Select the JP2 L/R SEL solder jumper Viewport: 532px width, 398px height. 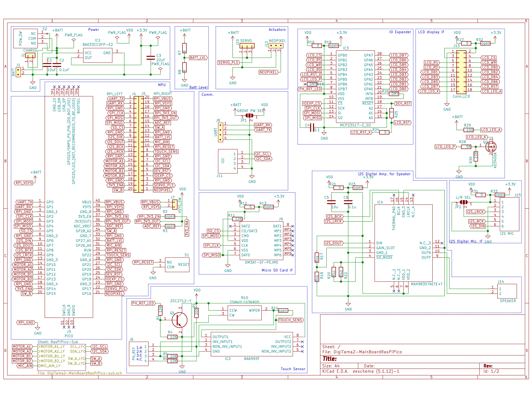(463, 202)
